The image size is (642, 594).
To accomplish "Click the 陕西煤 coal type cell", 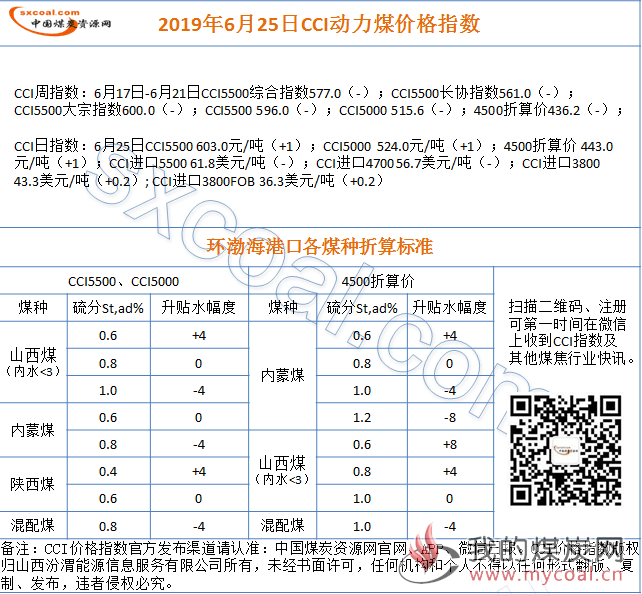I will 33,484.
